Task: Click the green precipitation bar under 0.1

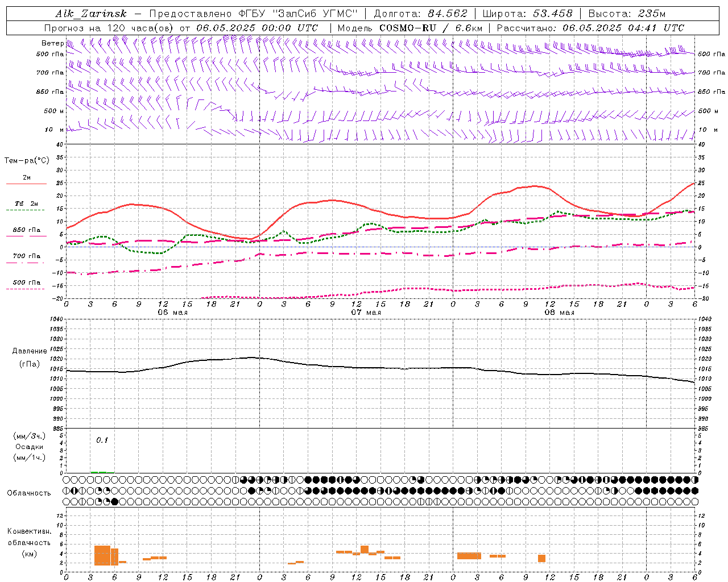Action: point(102,472)
